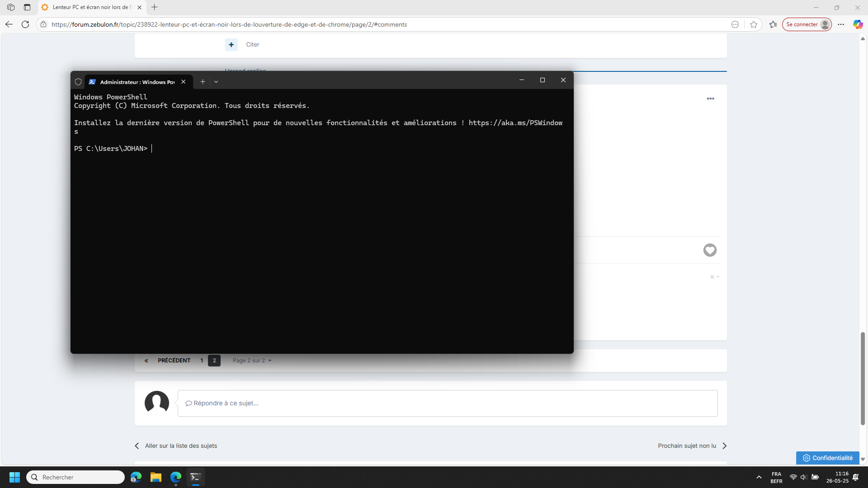Open Edge tab actions menu icon
The height and width of the screenshot is (488, 868).
(27, 7)
